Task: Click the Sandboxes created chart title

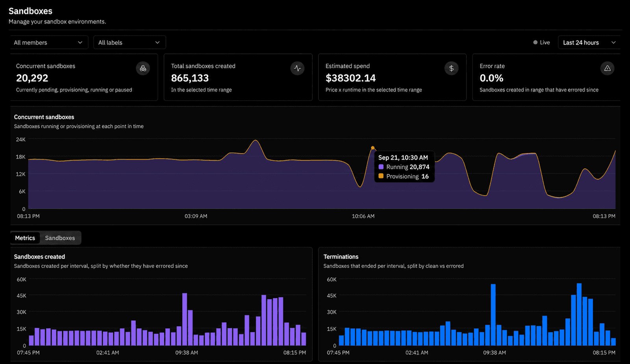Action: [39, 257]
